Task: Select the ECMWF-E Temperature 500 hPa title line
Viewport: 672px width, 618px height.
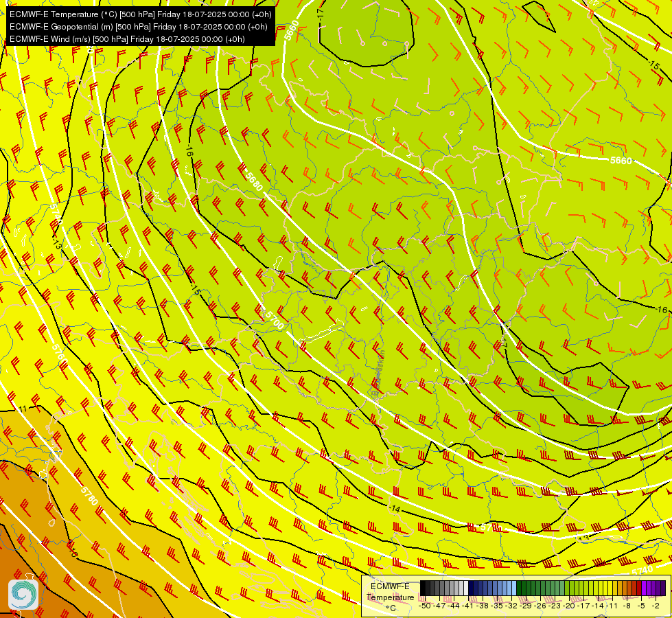Action: [x=140, y=14]
